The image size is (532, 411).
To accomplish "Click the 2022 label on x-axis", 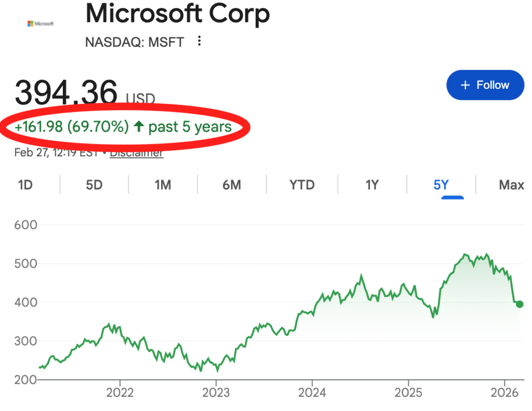I will (x=120, y=391).
